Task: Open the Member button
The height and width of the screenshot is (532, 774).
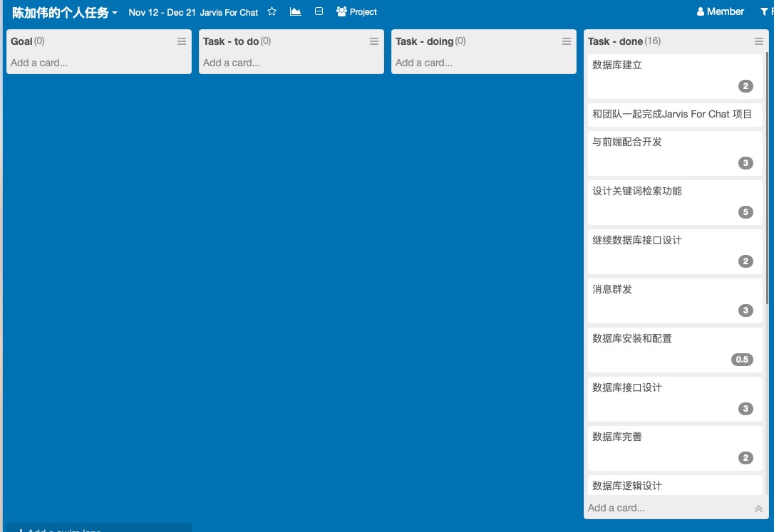Action: point(721,11)
